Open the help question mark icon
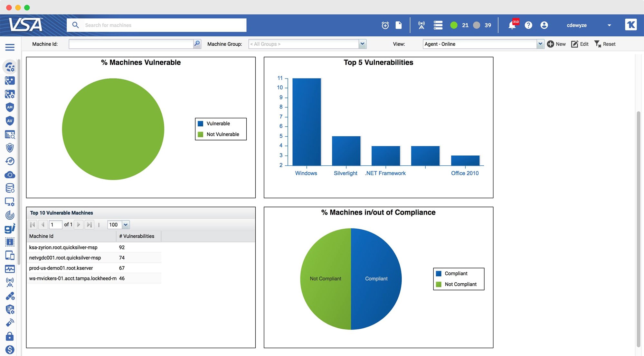This screenshot has height=356, width=644. click(x=528, y=25)
